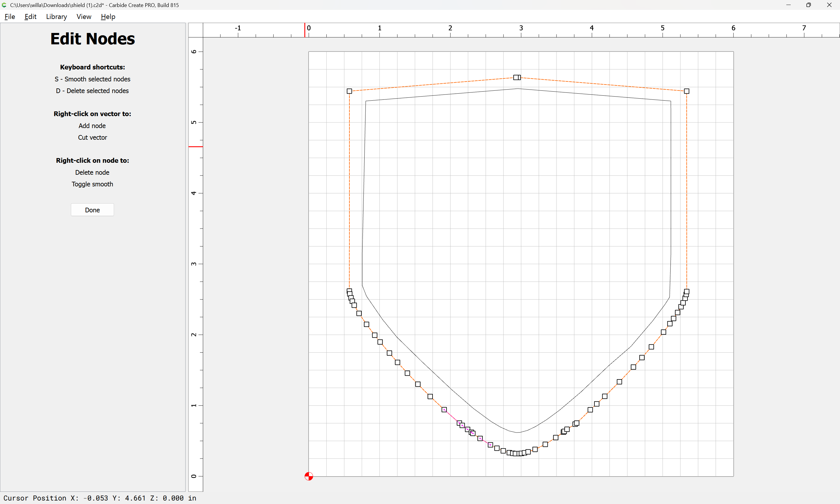The image size is (840, 504).
Task: Restore down the Carbide Create window
Action: point(809,5)
